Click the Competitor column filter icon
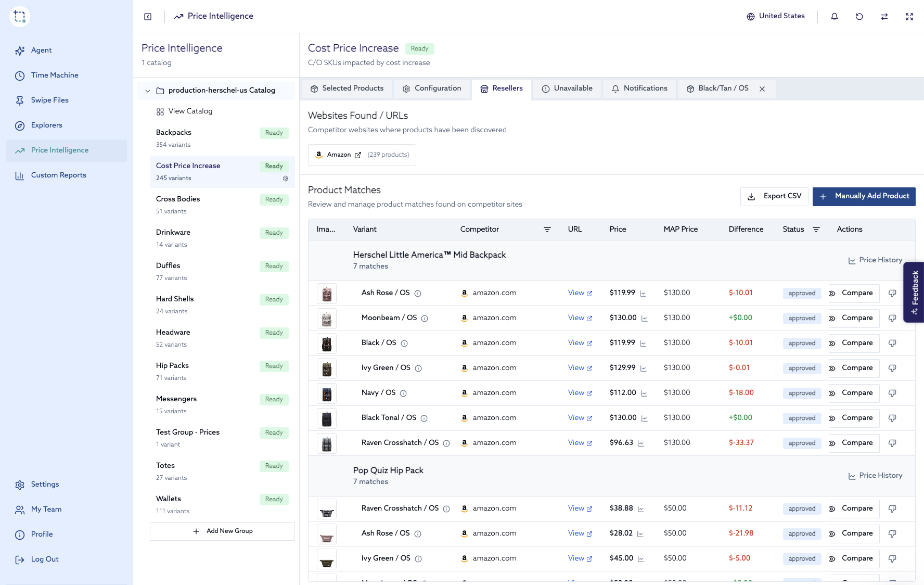 [x=547, y=230]
